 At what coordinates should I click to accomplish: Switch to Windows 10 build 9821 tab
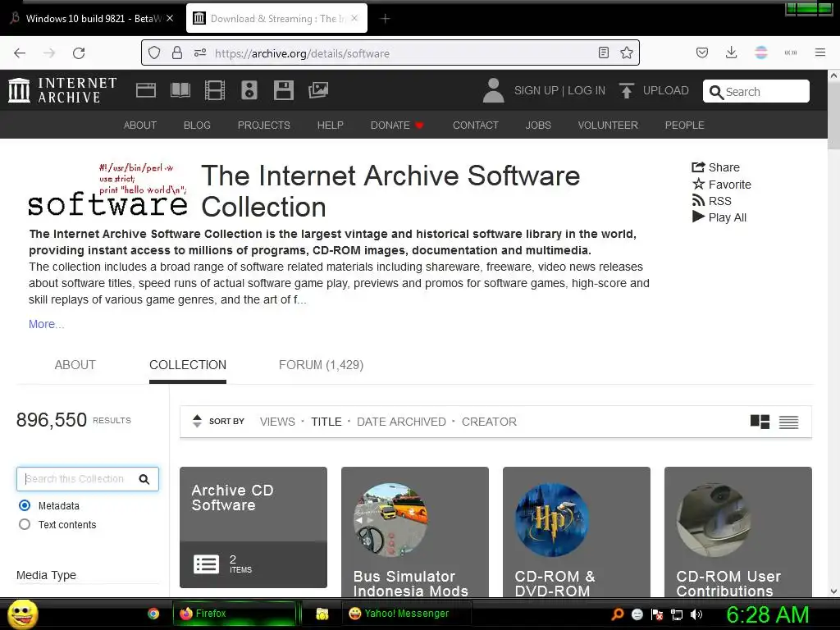tap(92, 18)
